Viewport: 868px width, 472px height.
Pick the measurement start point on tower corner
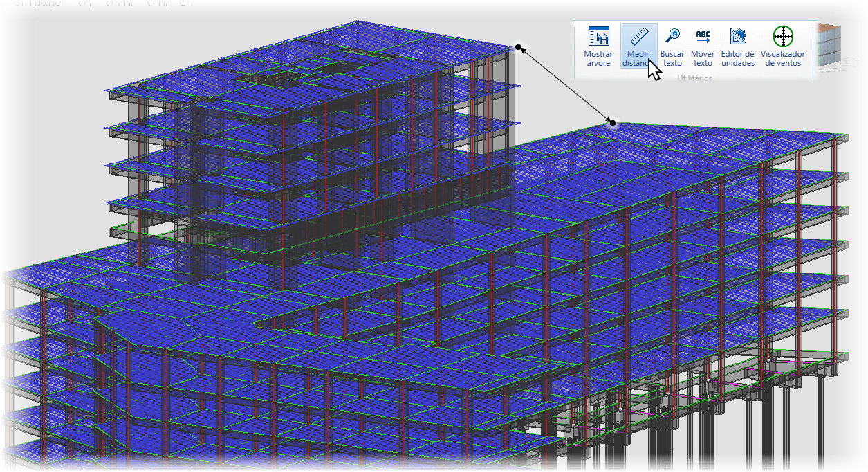click(519, 47)
